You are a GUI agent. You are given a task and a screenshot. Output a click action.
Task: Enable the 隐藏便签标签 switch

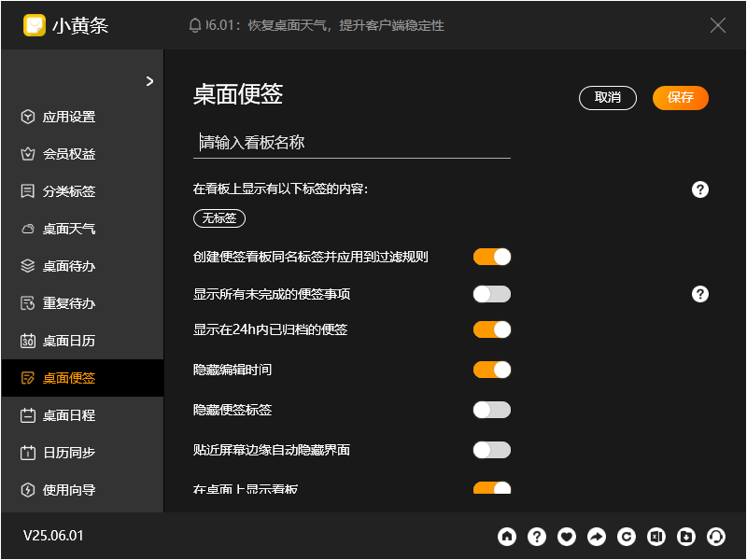492,410
